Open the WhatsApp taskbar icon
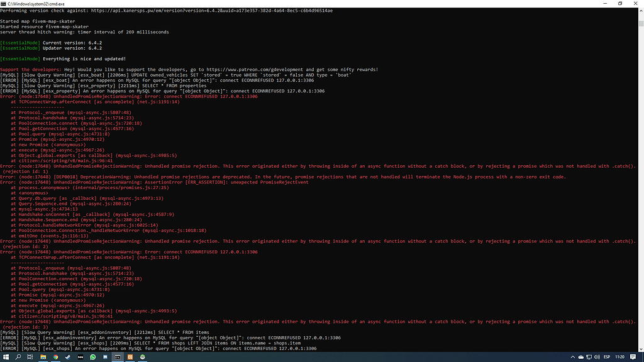644x362 pixels. pyautogui.click(x=92, y=356)
